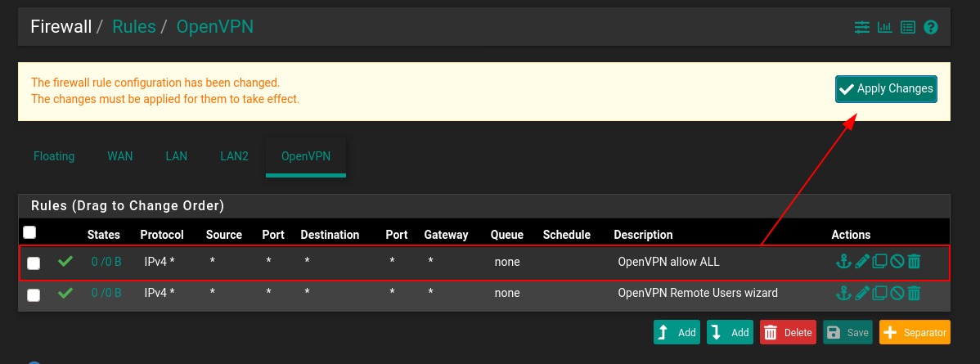980x364 pixels.
Task: Click the OpenVPN Remote Users wizard description text
Action: [698, 293]
